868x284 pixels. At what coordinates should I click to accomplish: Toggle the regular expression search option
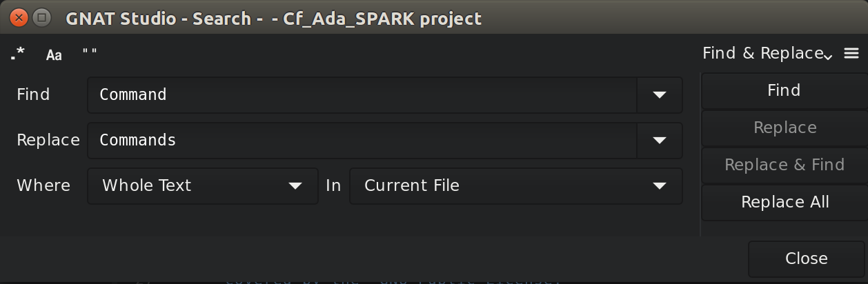18,54
